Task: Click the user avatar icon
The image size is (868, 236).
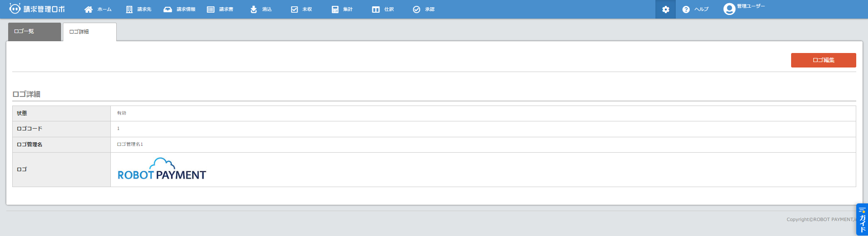Action: click(x=729, y=9)
